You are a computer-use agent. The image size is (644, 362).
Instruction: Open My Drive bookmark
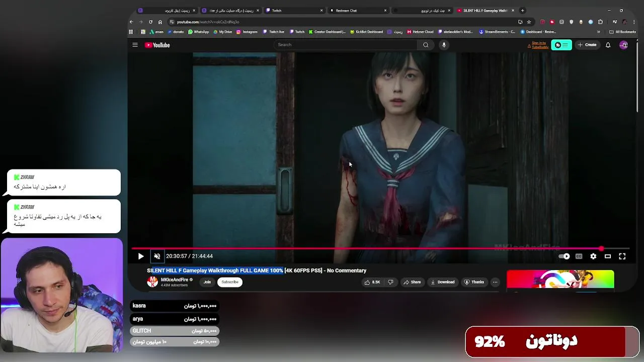(x=222, y=32)
